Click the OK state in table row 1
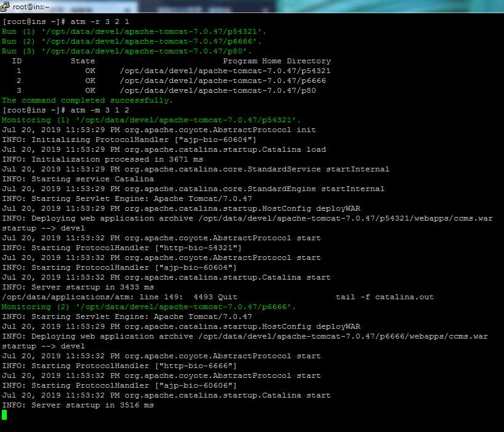Image resolution: width=504 pixels, height=432 pixels. pyautogui.click(x=90, y=71)
